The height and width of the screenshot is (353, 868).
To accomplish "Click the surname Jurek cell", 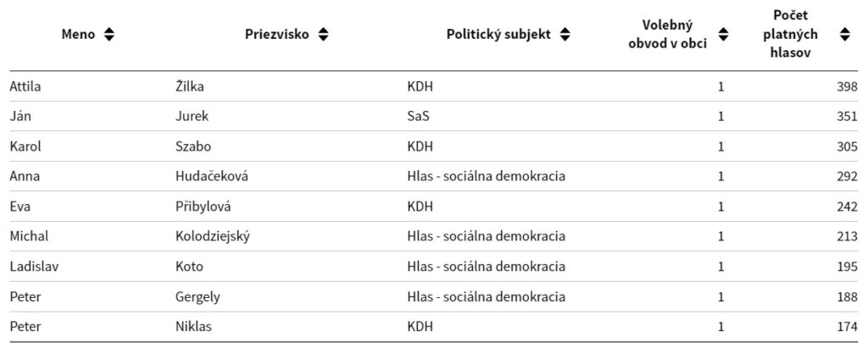I will (x=191, y=117).
